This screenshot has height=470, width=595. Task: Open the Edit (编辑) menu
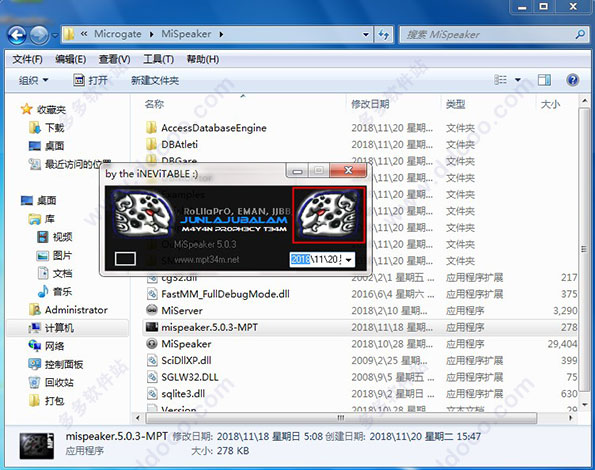click(71, 59)
